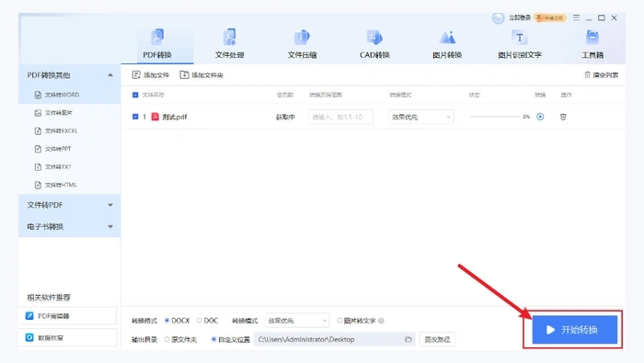Click the 测试.pdf conversion progress bar
Screen dimensions: 644x363
click(494, 117)
